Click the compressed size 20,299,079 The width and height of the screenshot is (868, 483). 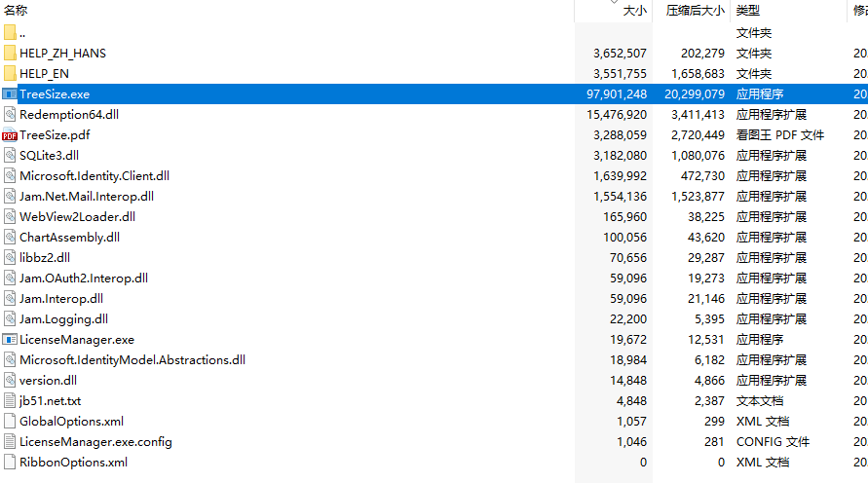point(695,94)
